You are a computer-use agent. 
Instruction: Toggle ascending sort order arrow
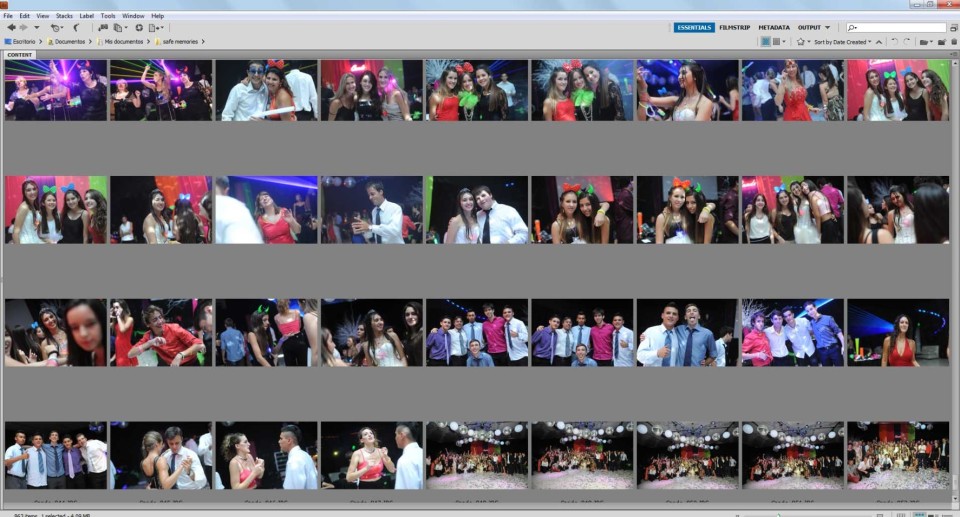click(x=879, y=42)
